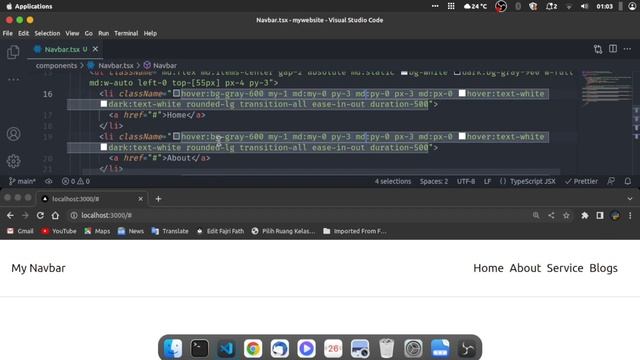Screen dimensions: 640x360
Task: Click the minimap code overview
Action: click(606, 87)
